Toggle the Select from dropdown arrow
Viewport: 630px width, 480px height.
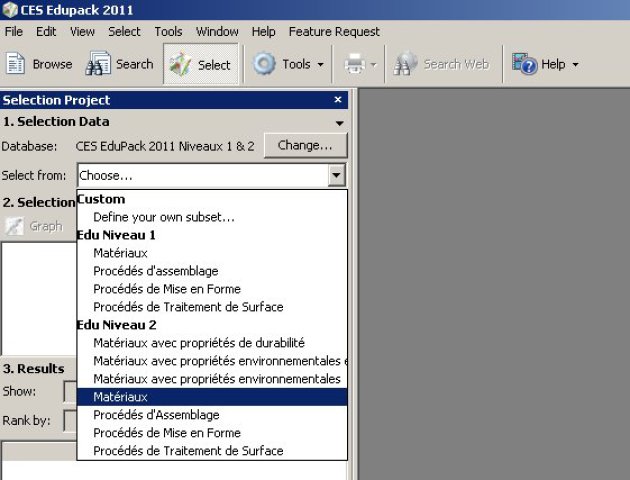[336, 175]
